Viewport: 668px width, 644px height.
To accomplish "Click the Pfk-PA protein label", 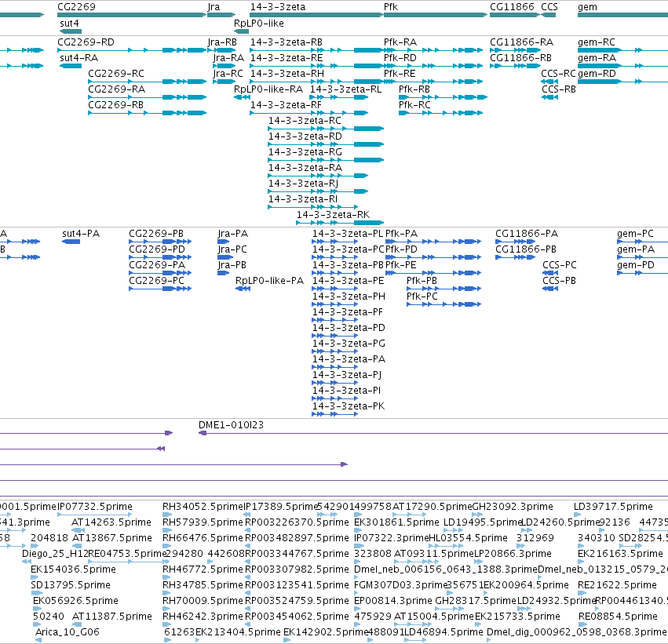I will click(x=401, y=234).
